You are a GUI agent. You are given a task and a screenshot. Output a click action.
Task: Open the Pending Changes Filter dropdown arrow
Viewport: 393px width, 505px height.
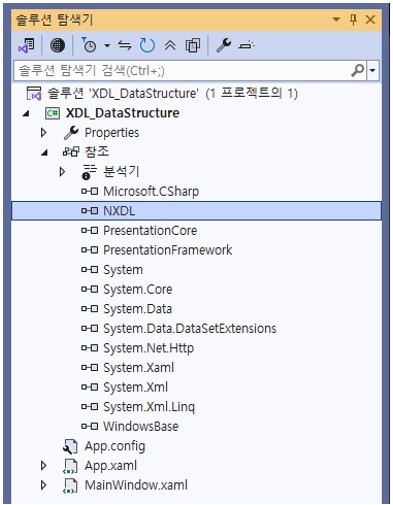click(x=107, y=45)
